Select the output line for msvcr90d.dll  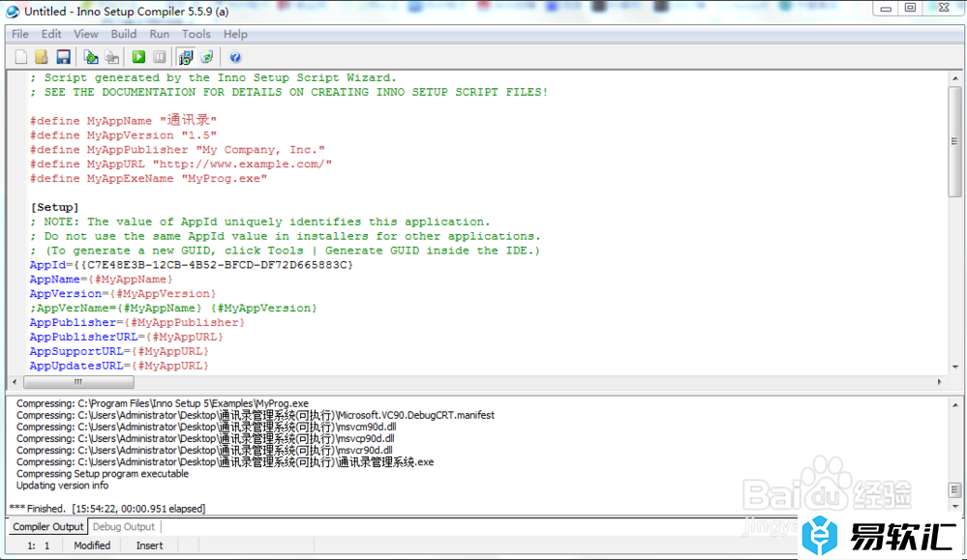205,451
